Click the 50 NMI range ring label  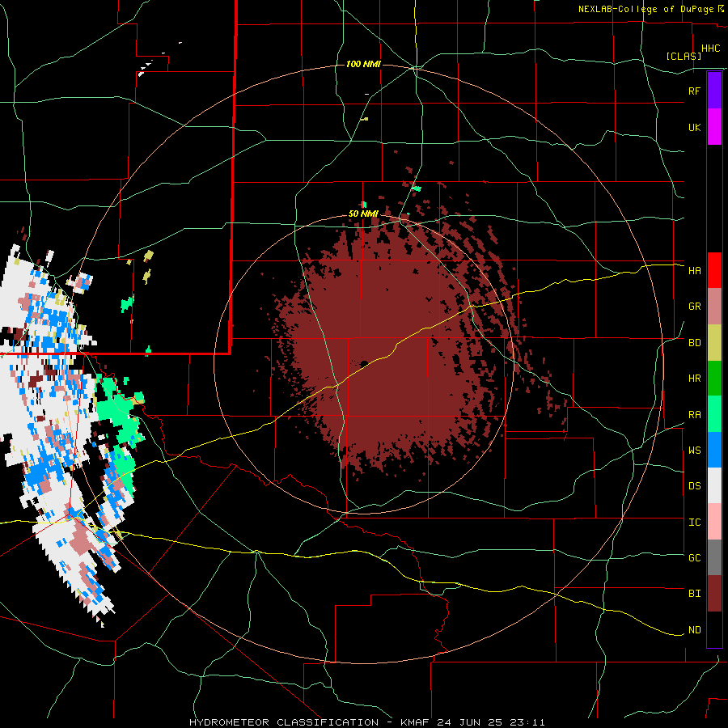pyautogui.click(x=363, y=214)
